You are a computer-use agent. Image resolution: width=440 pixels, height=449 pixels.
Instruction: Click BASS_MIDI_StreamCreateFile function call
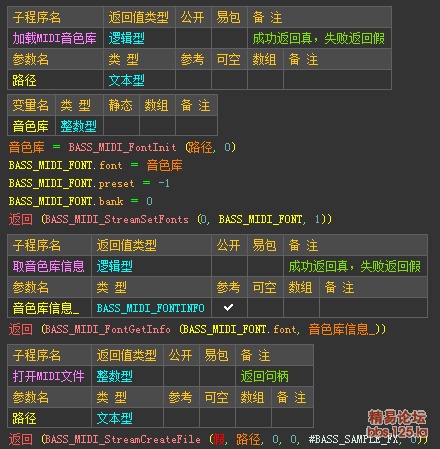point(123,439)
